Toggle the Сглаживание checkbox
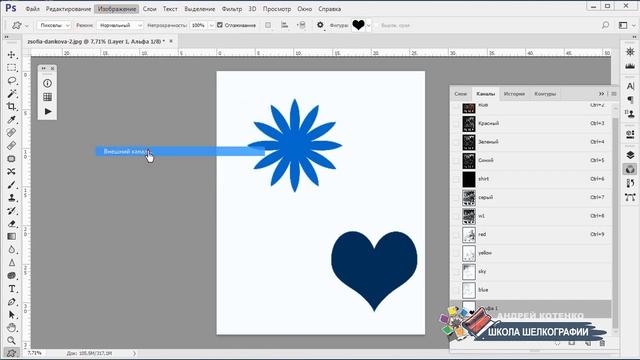 (x=220, y=25)
